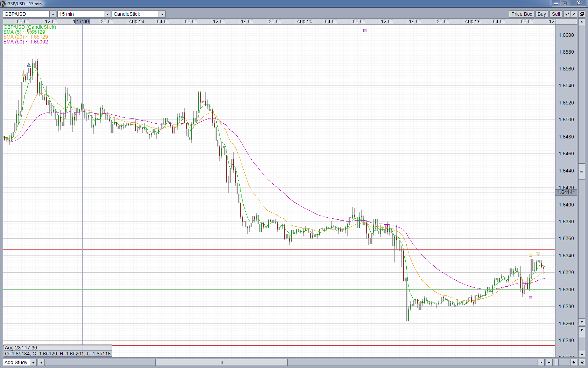Zoom in vertically with plus button
The image size is (588, 368).
pos(582,330)
